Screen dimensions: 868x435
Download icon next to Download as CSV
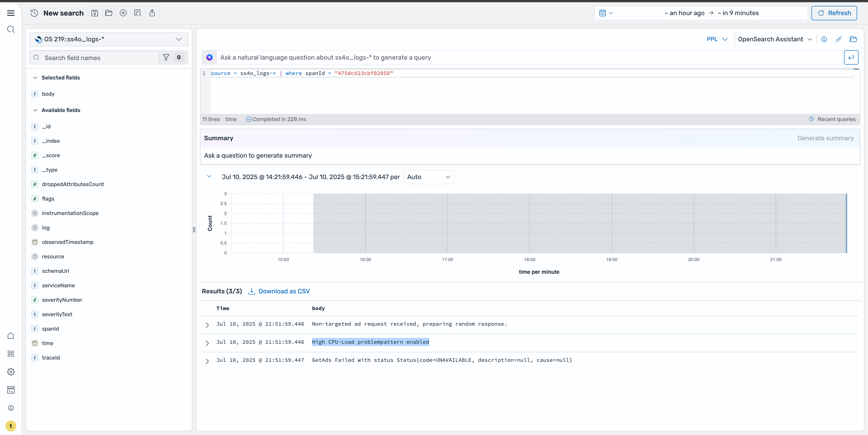251,291
